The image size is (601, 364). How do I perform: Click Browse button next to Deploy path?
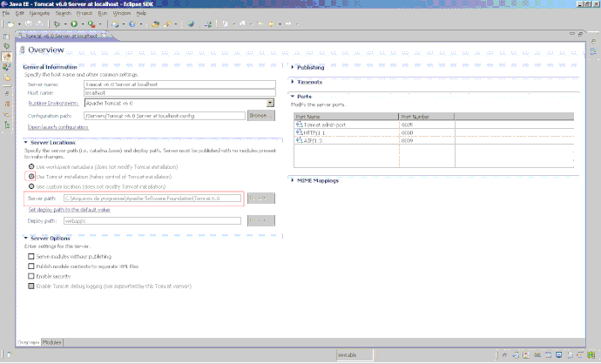tap(261, 220)
